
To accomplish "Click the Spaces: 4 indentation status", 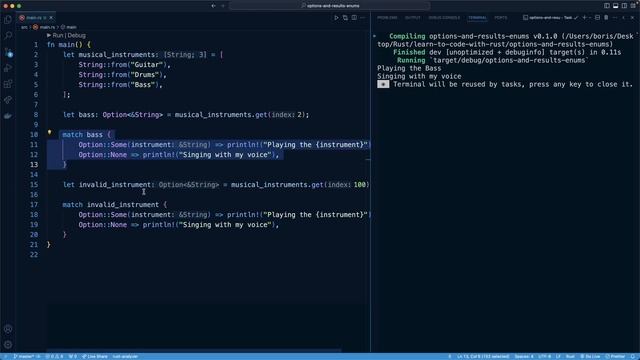I will pyautogui.click(x=524, y=356).
